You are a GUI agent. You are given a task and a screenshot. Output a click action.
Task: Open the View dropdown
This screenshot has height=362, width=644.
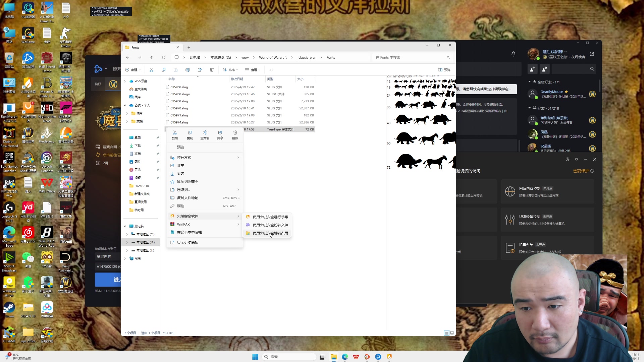253,70
